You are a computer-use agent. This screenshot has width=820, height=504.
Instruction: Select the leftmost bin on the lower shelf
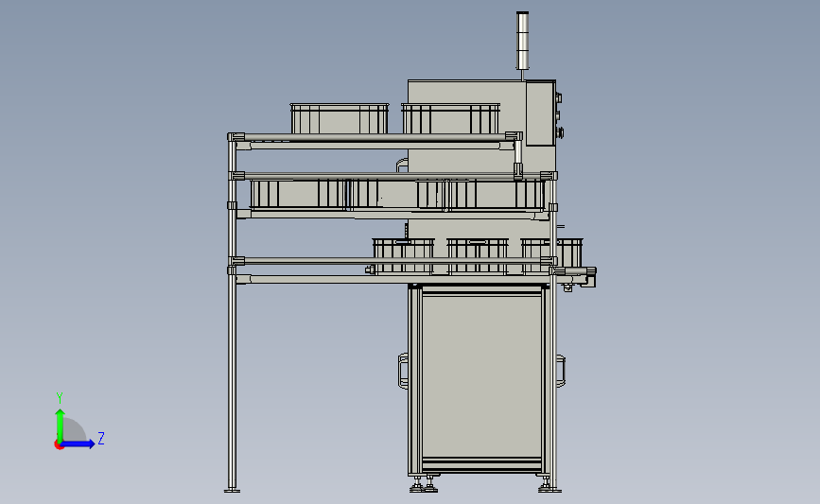click(403, 256)
